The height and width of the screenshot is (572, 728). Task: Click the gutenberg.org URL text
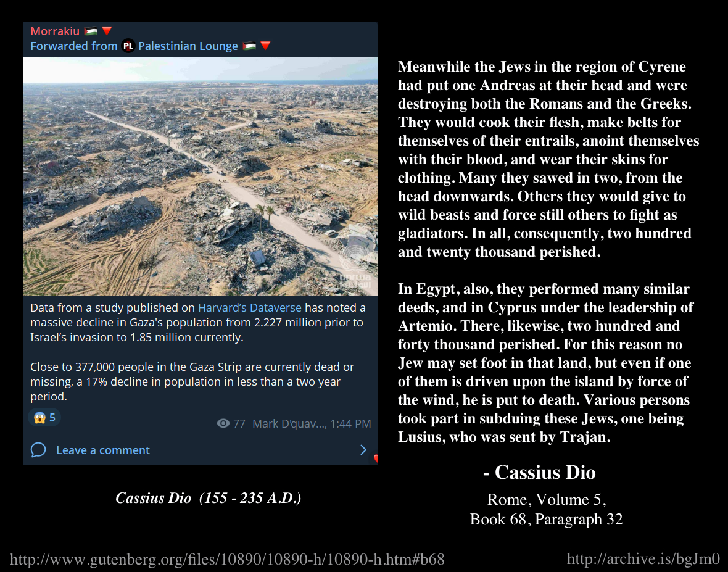click(x=227, y=560)
